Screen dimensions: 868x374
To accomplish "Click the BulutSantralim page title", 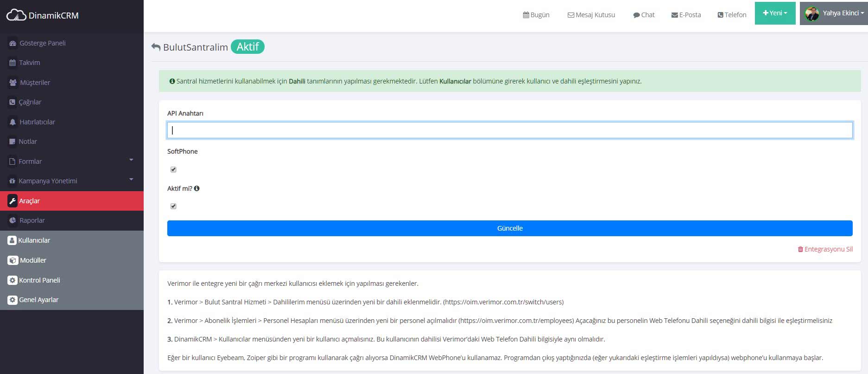I will [196, 47].
